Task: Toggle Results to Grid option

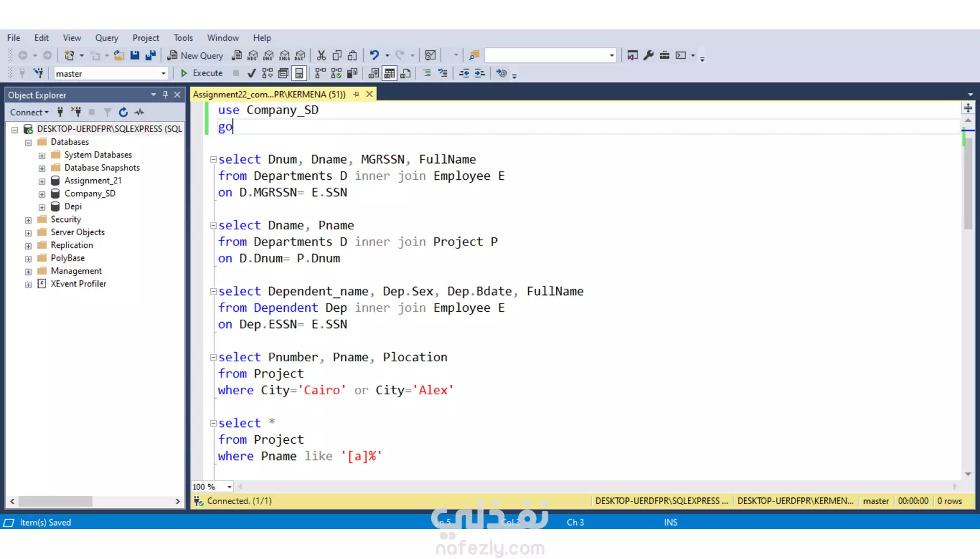Action: (x=390, y=73)
